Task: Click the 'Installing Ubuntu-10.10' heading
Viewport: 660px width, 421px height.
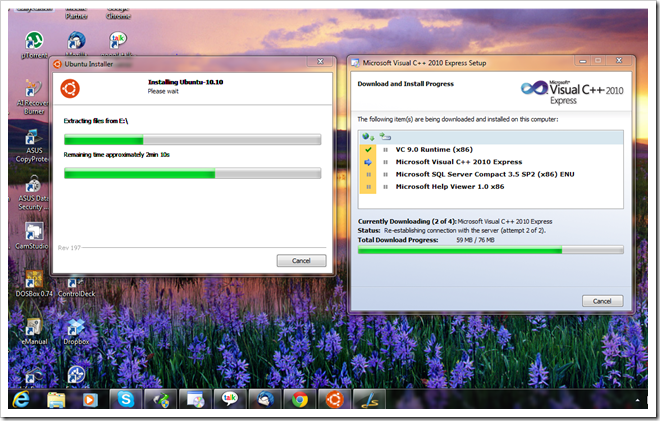Action: [186, 82]
